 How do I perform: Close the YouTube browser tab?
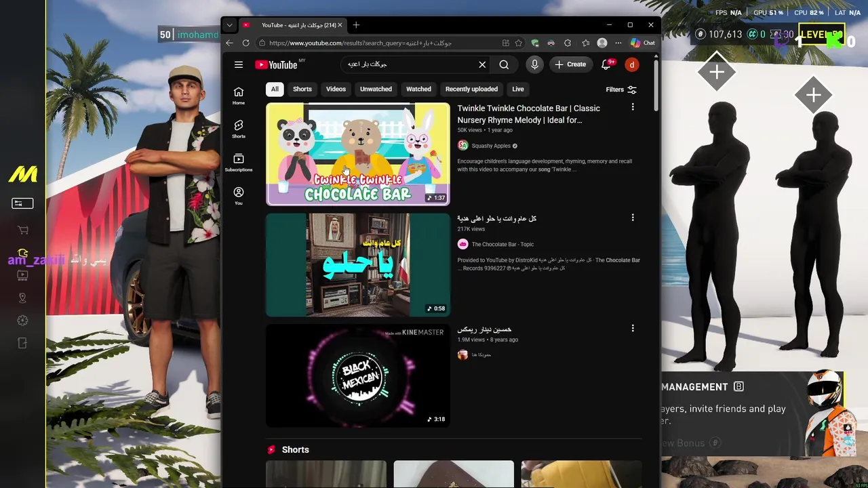(x=340, y=25)
